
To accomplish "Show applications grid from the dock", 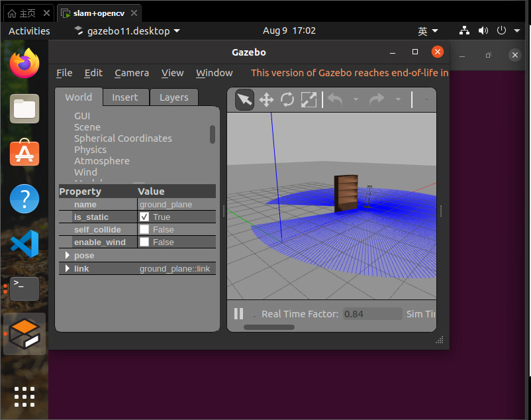I will (x=24, y=397).
